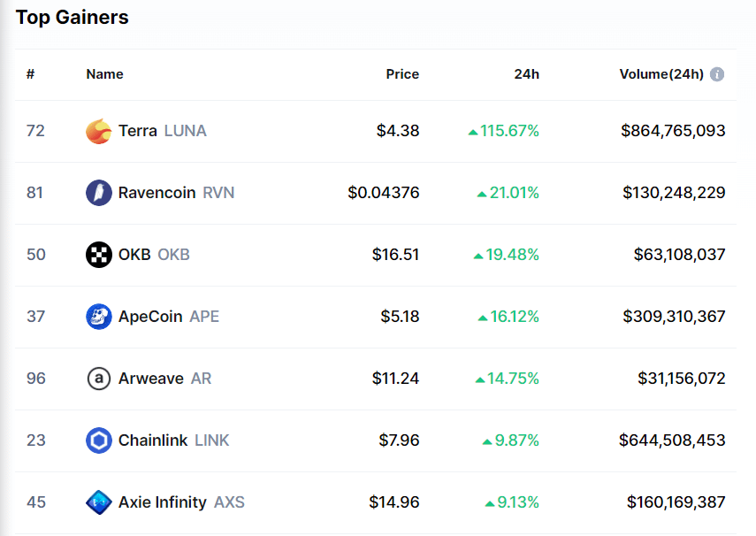Click the Arweave $11.24 price cell
The height and width of the screenshot is (536, 756).
click(x=395, y=379)
